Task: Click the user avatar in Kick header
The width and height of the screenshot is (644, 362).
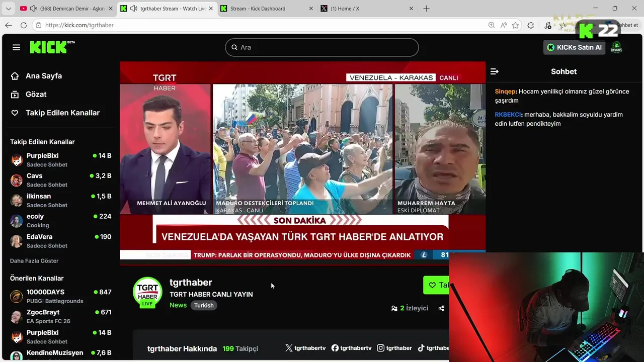Action: pyautogui.click(x=616, y=47)
